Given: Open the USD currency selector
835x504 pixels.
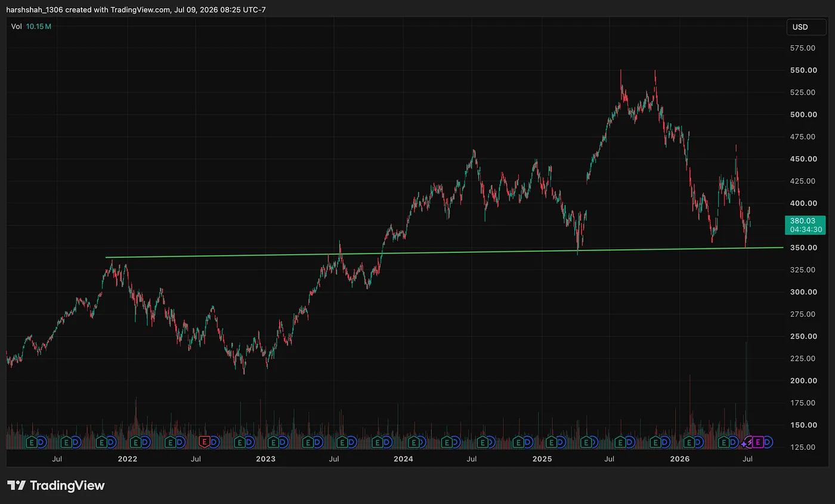Looking at the screenshot, I should click(806, 27).
